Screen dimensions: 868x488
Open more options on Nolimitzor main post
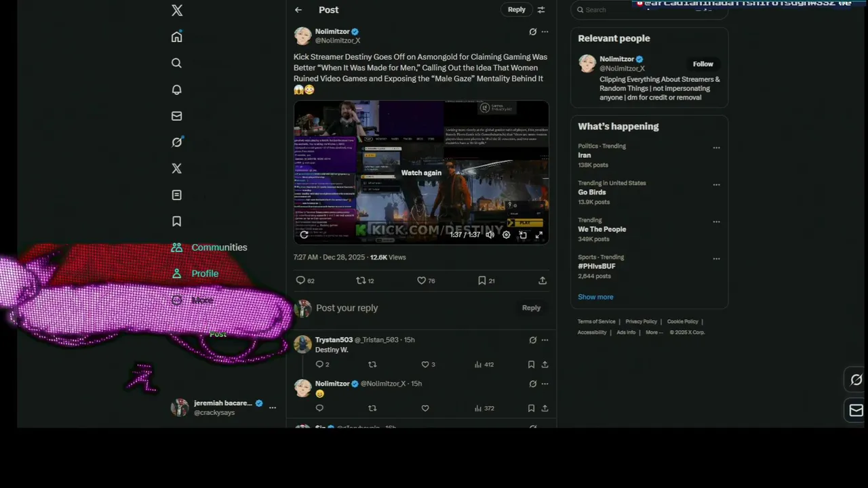[545, 32]
